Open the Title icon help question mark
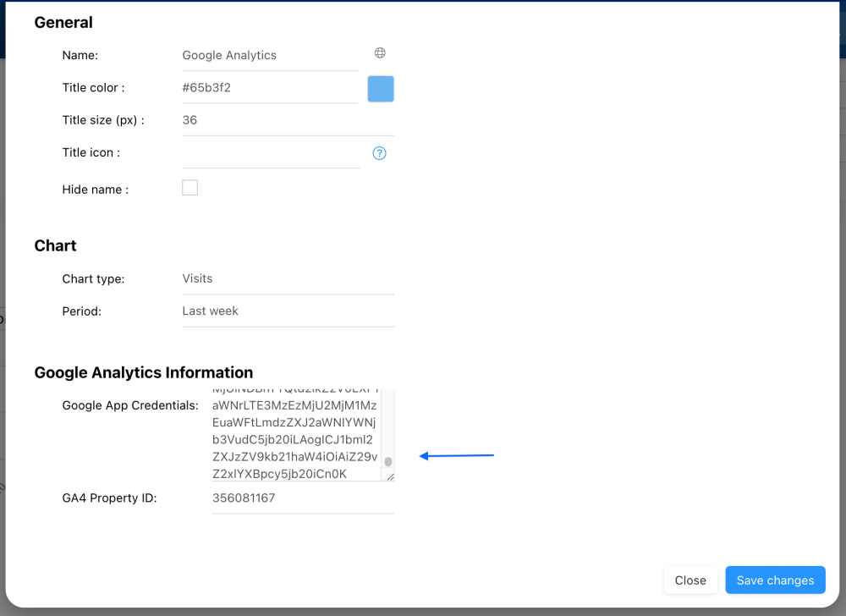 point(380,153)
